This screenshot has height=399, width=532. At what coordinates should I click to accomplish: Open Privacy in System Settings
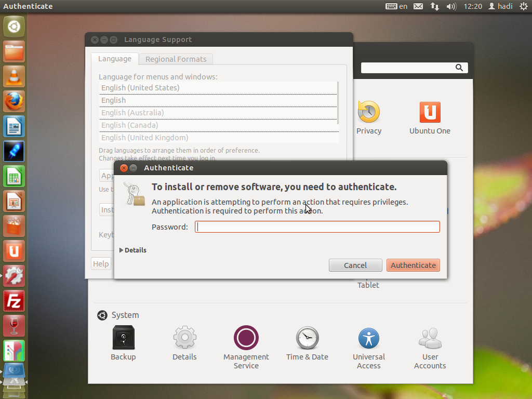tap(369, 117)
